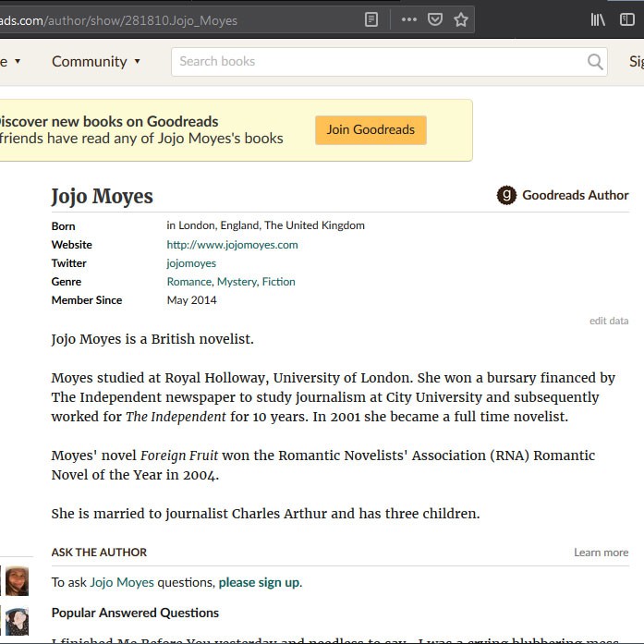Click the edit data link
Image resolution: width=644 pixels, height=644 pixels.
point(608,322)
